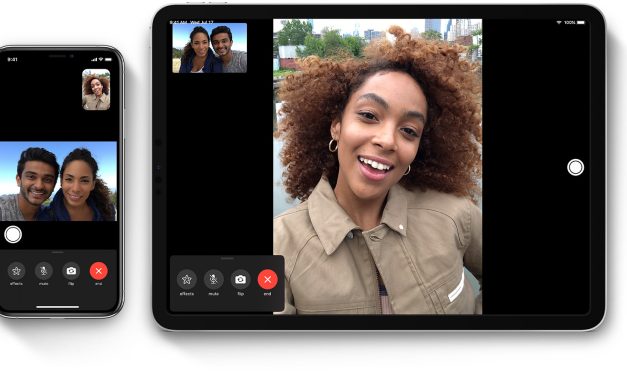Tap the iPhone home indicator bar
This screenshot has width=627, height=376.
tap(58, 307)
